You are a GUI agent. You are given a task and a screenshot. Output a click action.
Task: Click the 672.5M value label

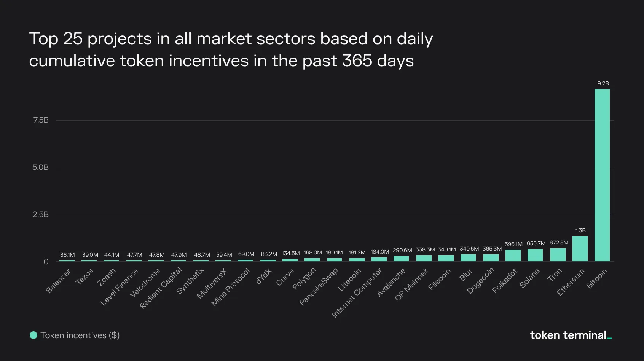click(x=559, y=243)
